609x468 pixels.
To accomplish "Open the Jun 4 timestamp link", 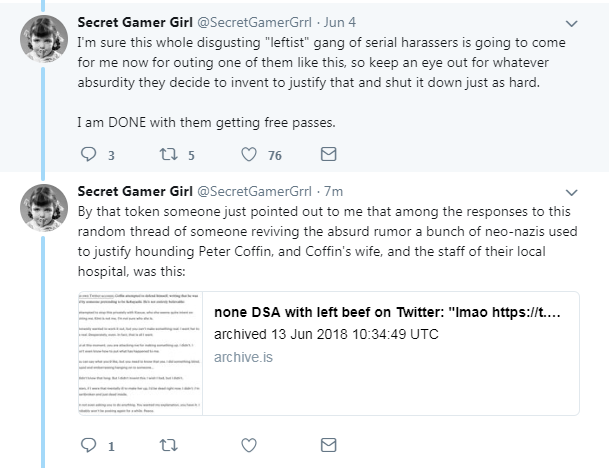I will (x=339, y=23).
